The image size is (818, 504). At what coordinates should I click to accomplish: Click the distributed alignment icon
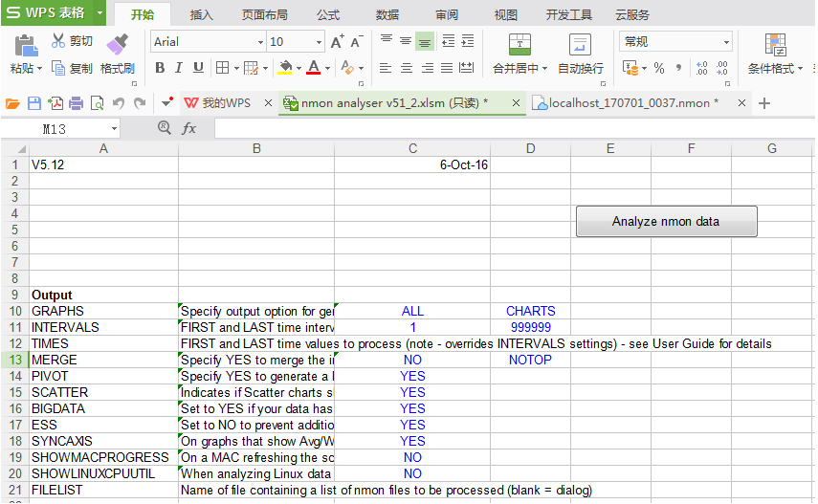(x=466, y=68)
